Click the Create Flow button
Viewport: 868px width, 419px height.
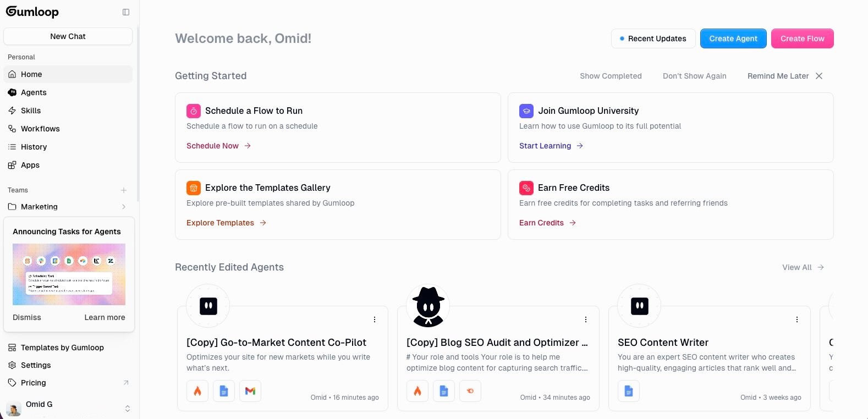pos(802,38)
